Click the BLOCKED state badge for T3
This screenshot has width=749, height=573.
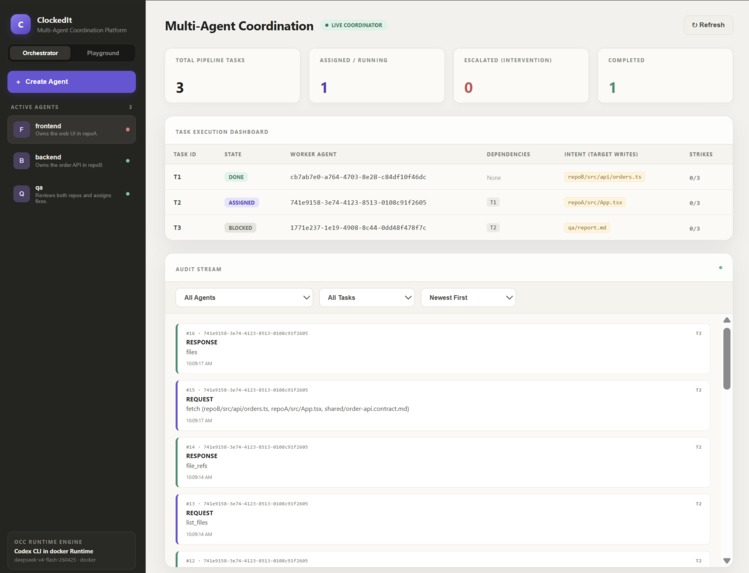[x=240, y=228]
